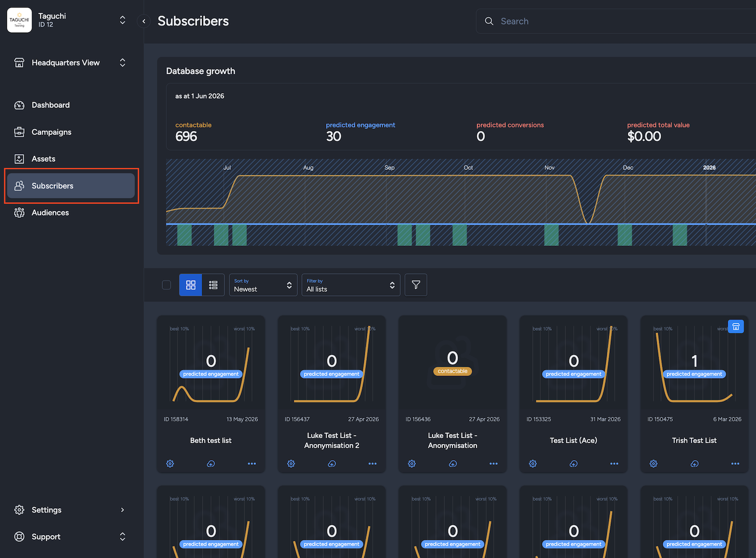Show three-dot menu for list ID 156437
This screenshot has width=756, height=558.
tap(372, 464)
